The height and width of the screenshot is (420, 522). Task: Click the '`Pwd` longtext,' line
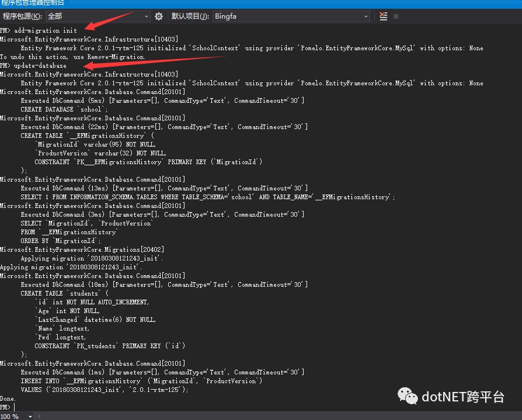tap(60, 338)
